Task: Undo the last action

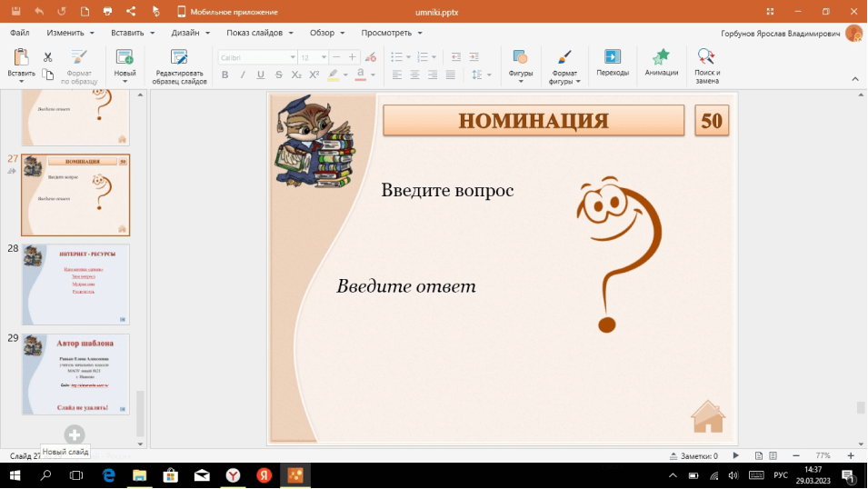Action: (x=39, y=11)
